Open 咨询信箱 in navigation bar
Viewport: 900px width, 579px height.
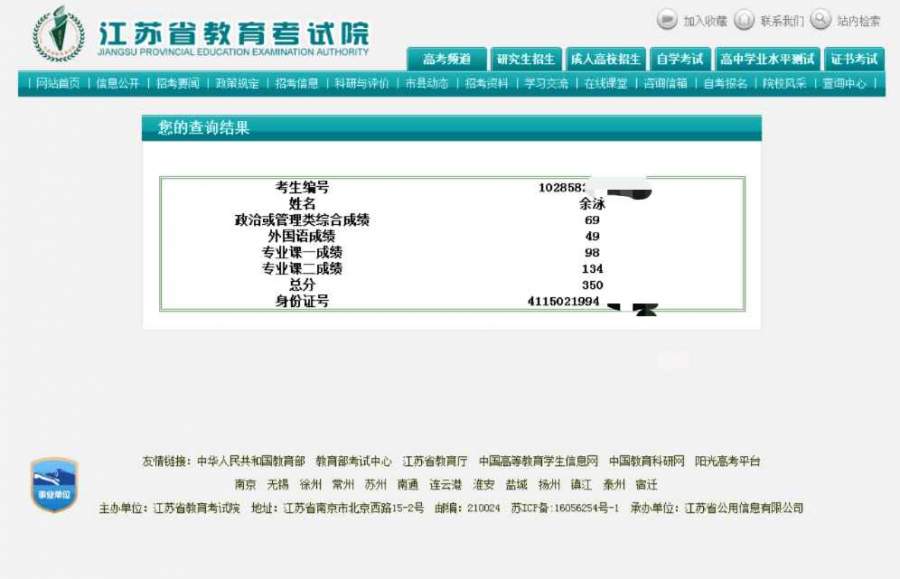pyautogui.click(x=666, y=83)
